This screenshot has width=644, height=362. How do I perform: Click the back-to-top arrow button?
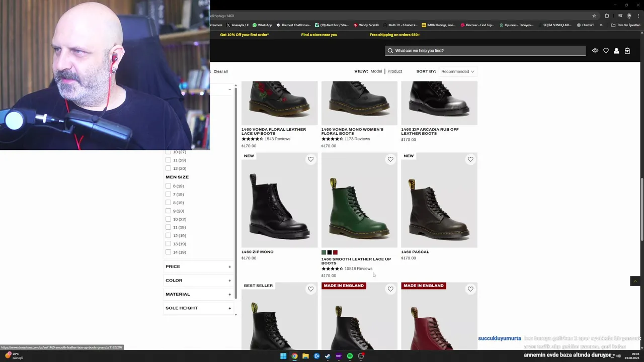point(635,281)
